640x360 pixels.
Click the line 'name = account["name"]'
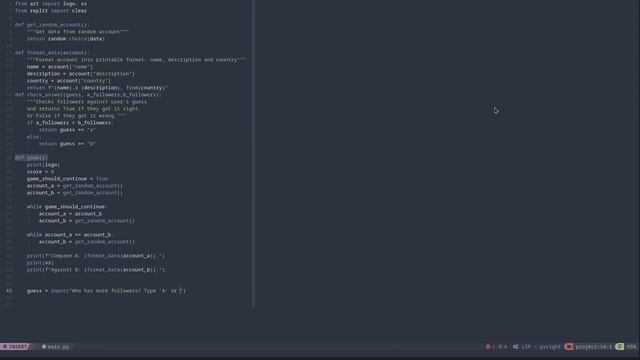pos(60,67)
